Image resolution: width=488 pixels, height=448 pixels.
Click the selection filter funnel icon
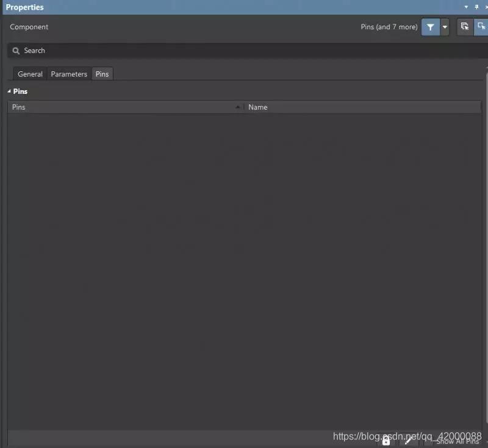coord(430,27)
